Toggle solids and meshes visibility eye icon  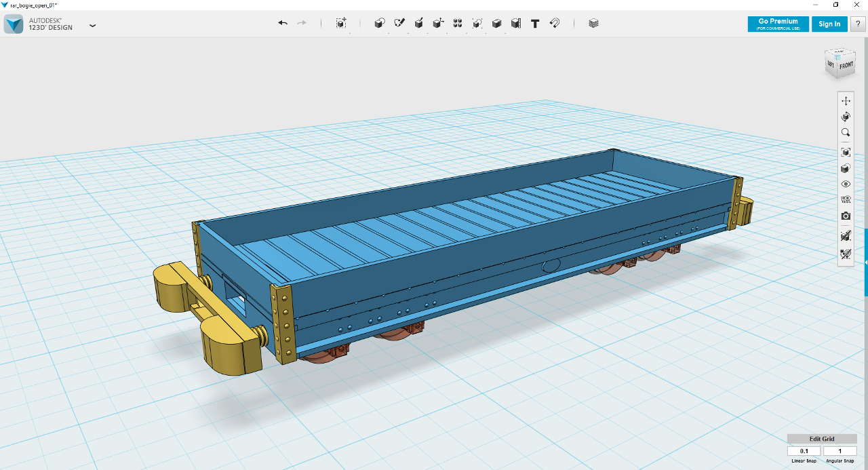846,184
